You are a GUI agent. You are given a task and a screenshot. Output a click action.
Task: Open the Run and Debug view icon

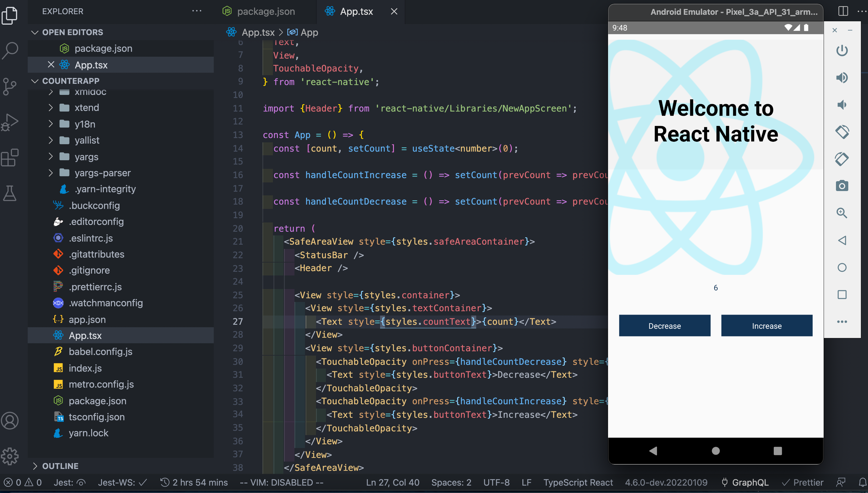pyautogui.click(x=10, y=122)
